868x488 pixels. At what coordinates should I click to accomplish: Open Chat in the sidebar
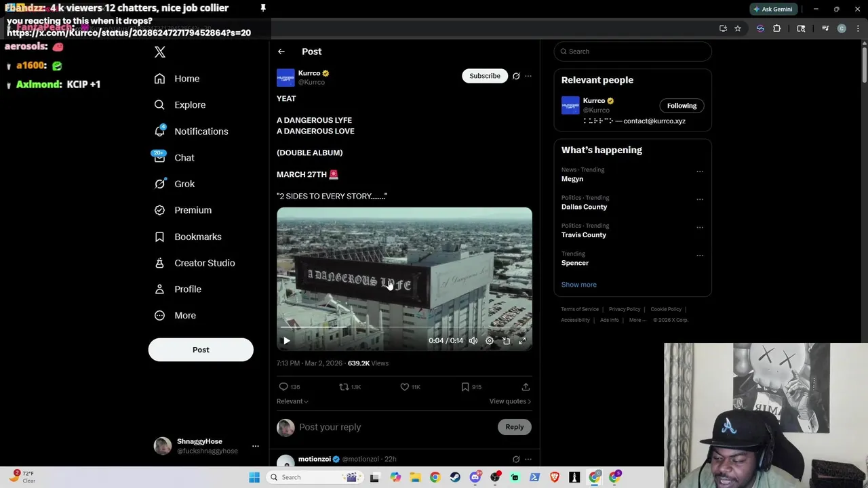point(174,157)
